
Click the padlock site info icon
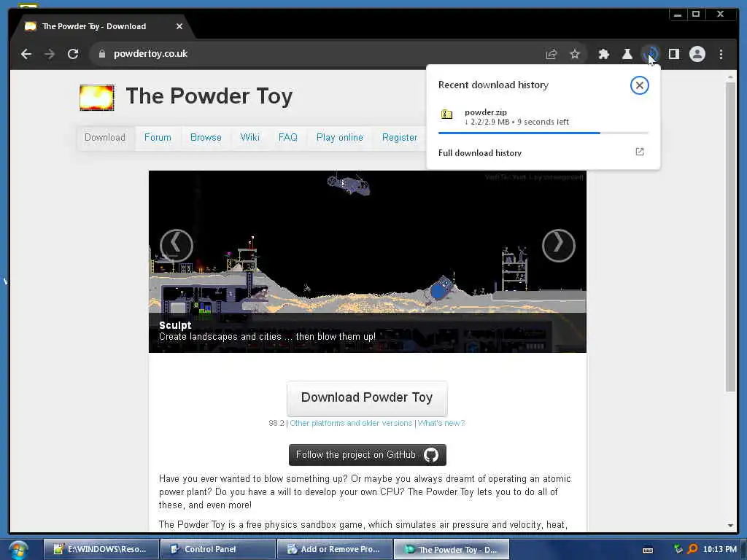click(x=101, y=54)
